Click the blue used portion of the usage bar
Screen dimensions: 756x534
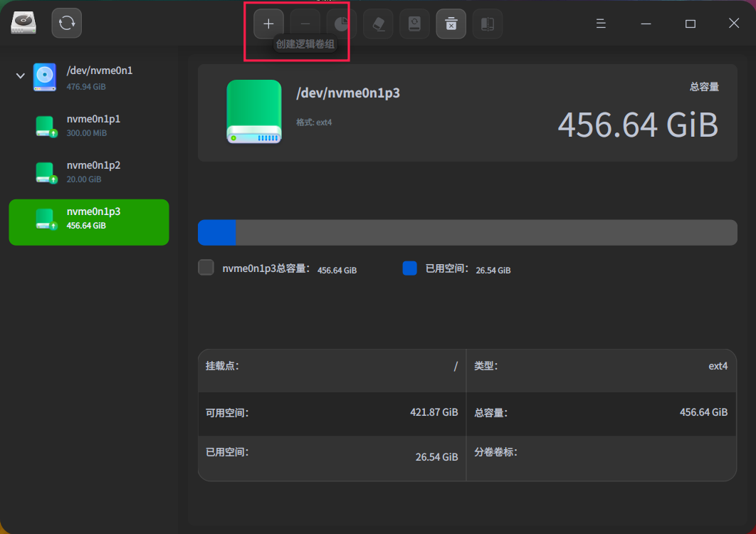click(x=217, y=233)
